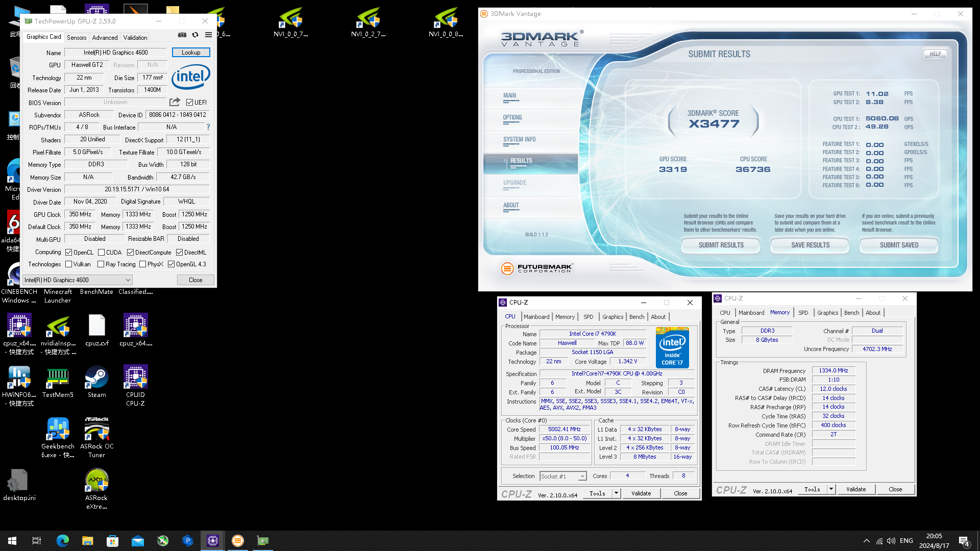Toggle the Ray Tracing checkbox

pos(101,264)
